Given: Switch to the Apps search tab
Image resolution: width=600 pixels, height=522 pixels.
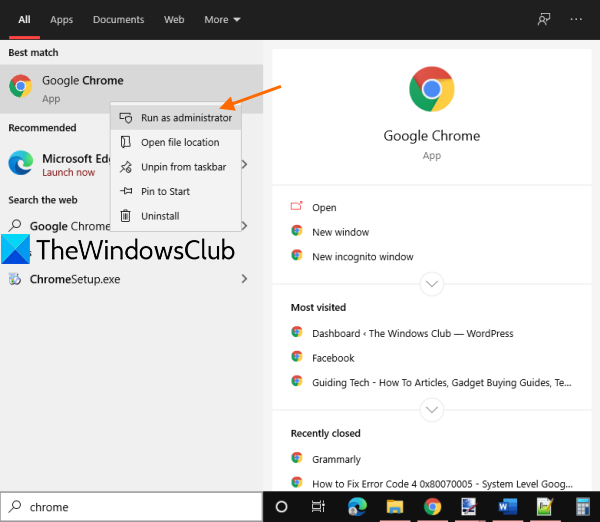Looking at the screenshot, I should 61,20.
